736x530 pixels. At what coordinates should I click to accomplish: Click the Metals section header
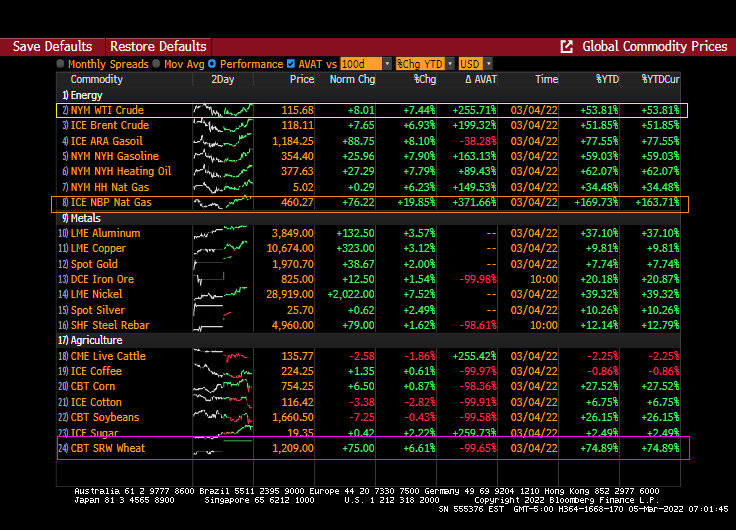85,218
